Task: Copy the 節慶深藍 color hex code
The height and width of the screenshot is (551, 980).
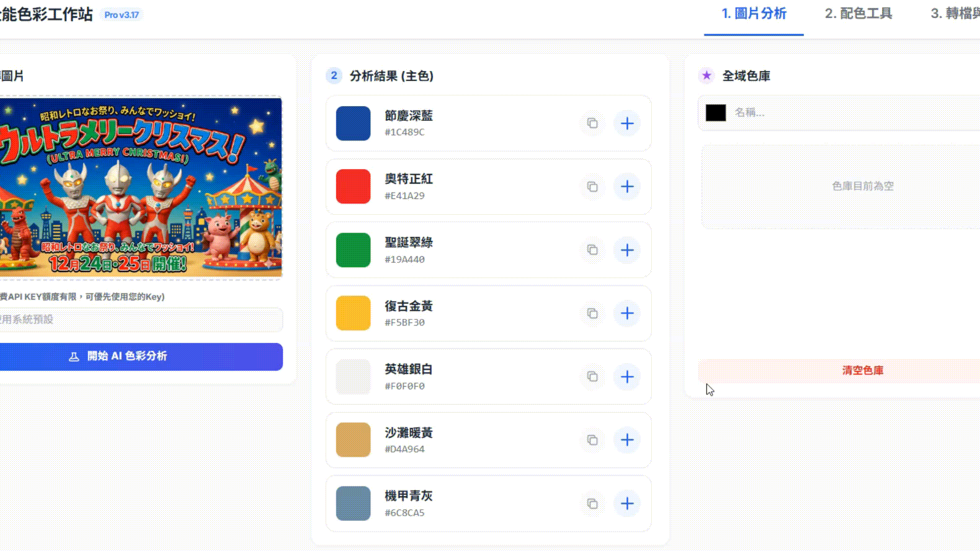Action: click(592, 123)
